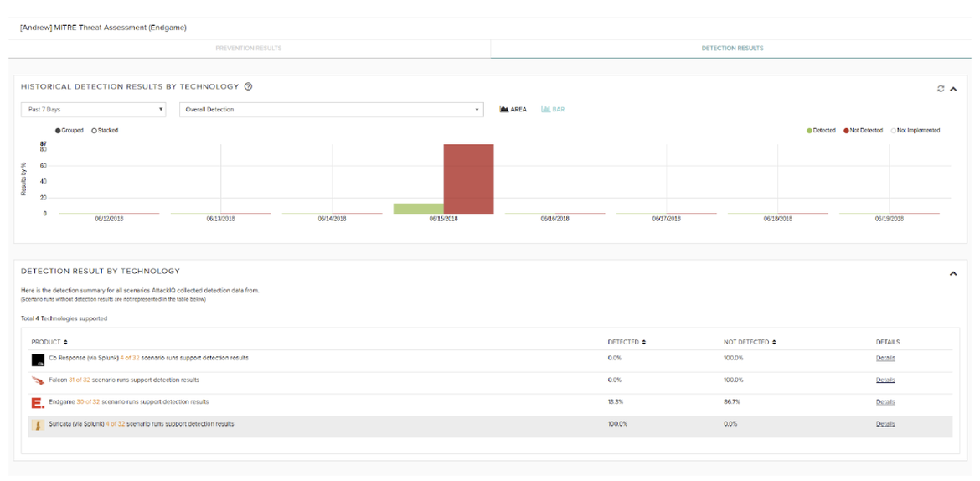Switch to the Prevention Results tab
980x481 pixels.
point(249,49)
